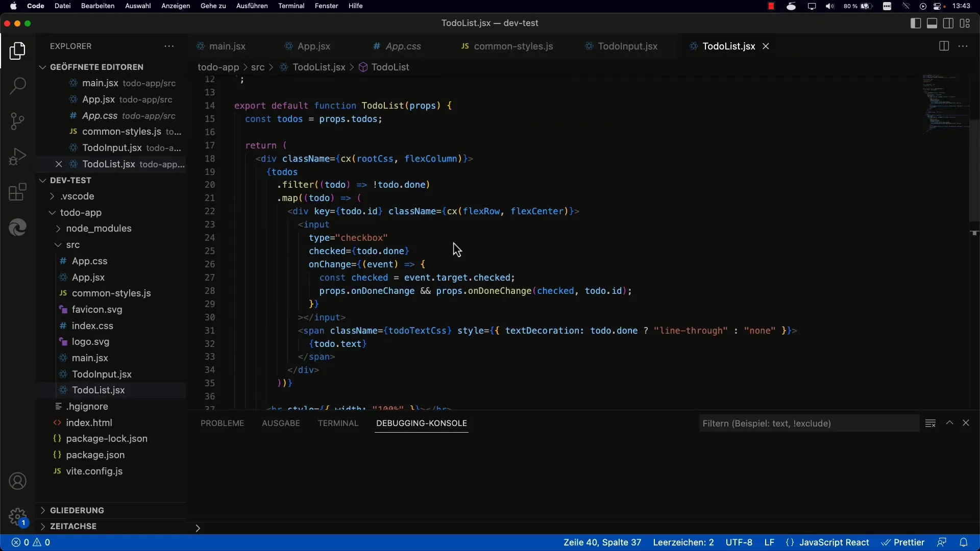
Task: Select language mode JavaScript React
Action: (834, 542)
